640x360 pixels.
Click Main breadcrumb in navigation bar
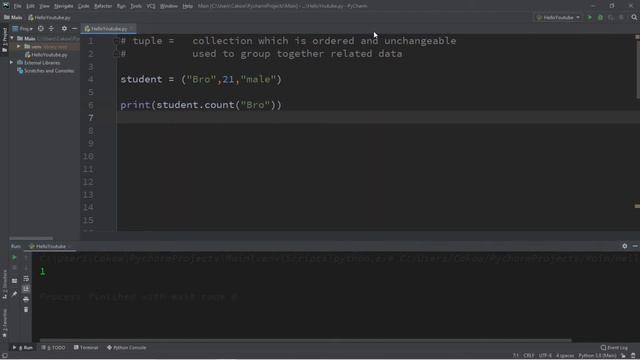click(13, 18)
